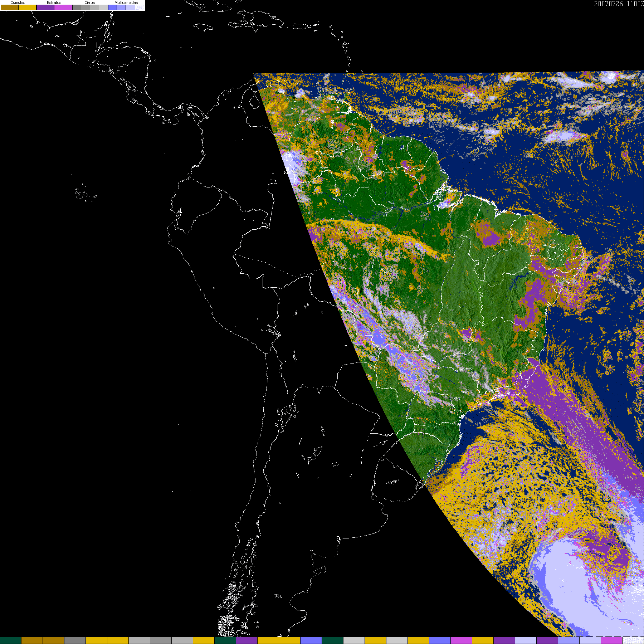644x644 pixels.
Task: Select the Estratos legend label
Action: coord(54,3)
